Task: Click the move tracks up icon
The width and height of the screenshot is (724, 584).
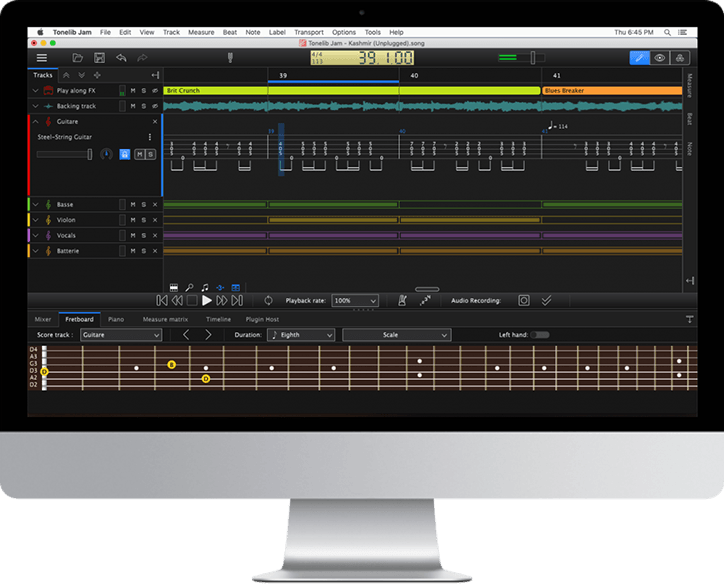Action: coord(66,75)
